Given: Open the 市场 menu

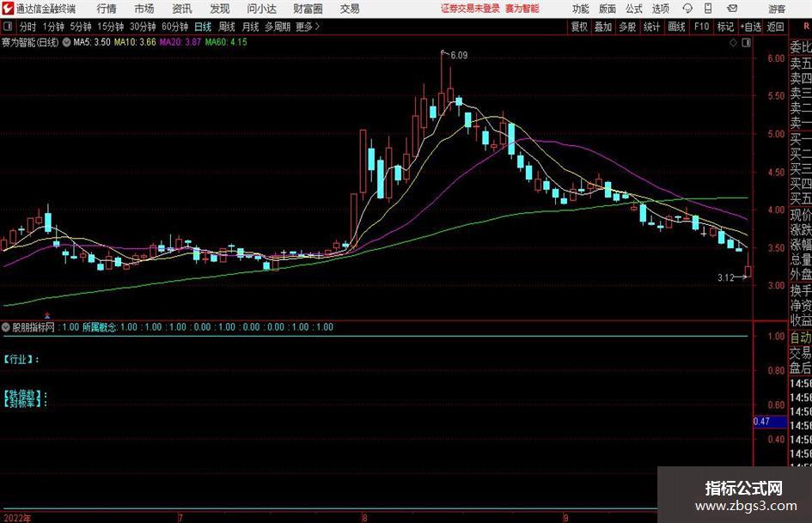Looking at the screenshot, I should click(x=144, y=9).
